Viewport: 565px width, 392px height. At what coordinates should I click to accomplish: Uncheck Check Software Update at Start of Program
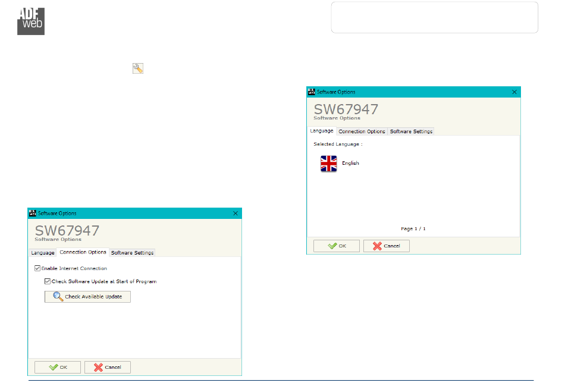tap(48, 281)
